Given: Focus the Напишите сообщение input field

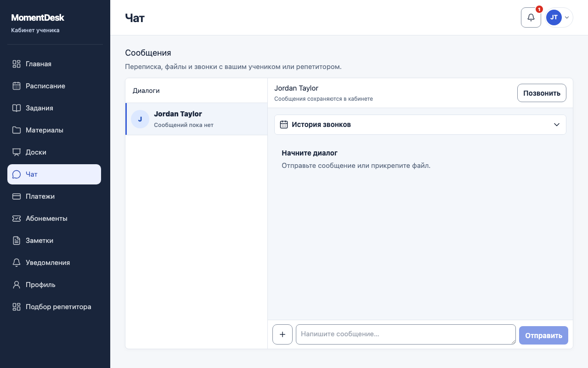Looking at the screenshot, I should click(x=406, y=334).
